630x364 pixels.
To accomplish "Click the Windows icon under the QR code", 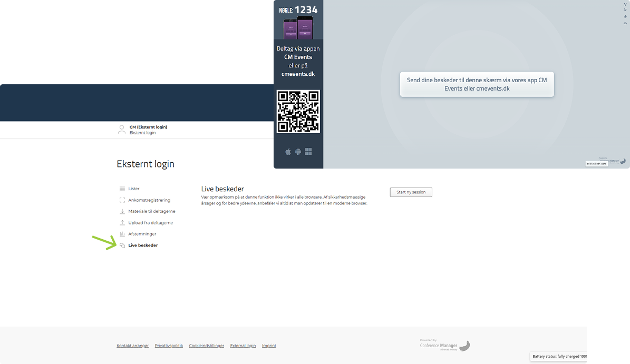I will click(x=308, y=151).
